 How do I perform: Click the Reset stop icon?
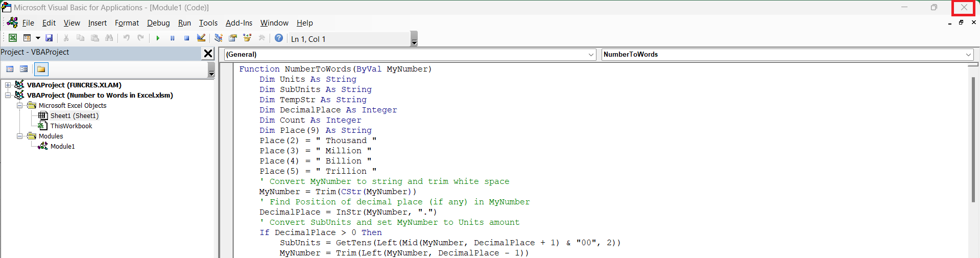pyautogui.click(x=186, y=38)
